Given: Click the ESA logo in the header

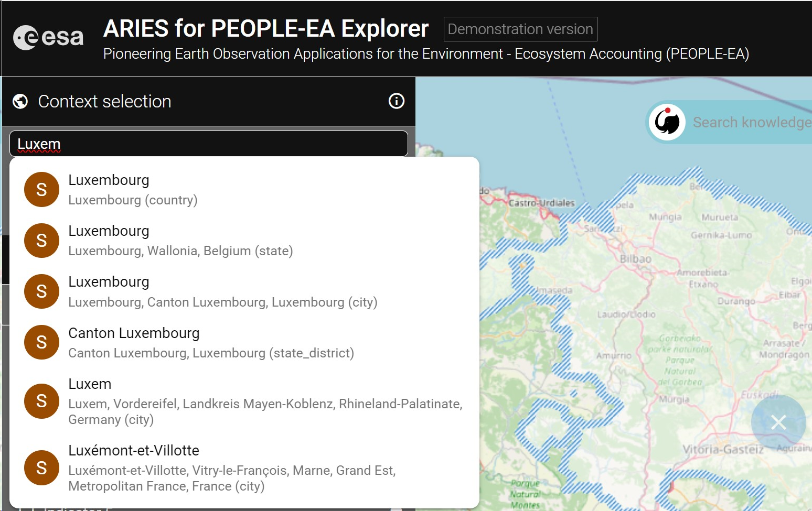Looking at the screenshot, I should point(48,37).
